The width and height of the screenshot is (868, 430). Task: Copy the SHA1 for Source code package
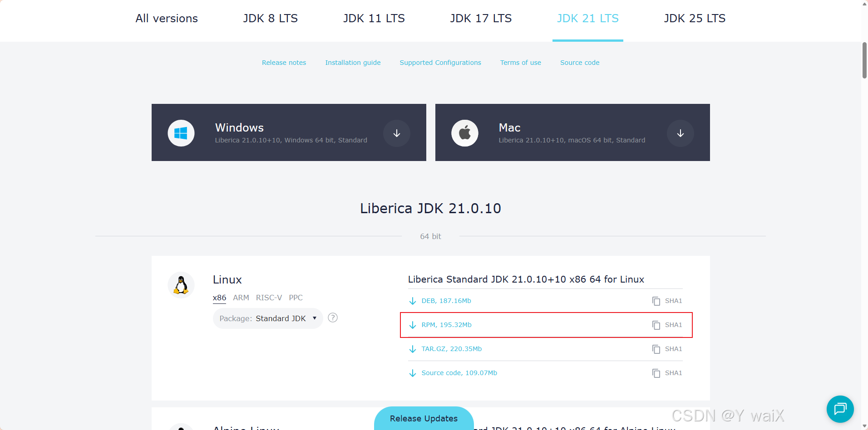click(x=656, y=373)
